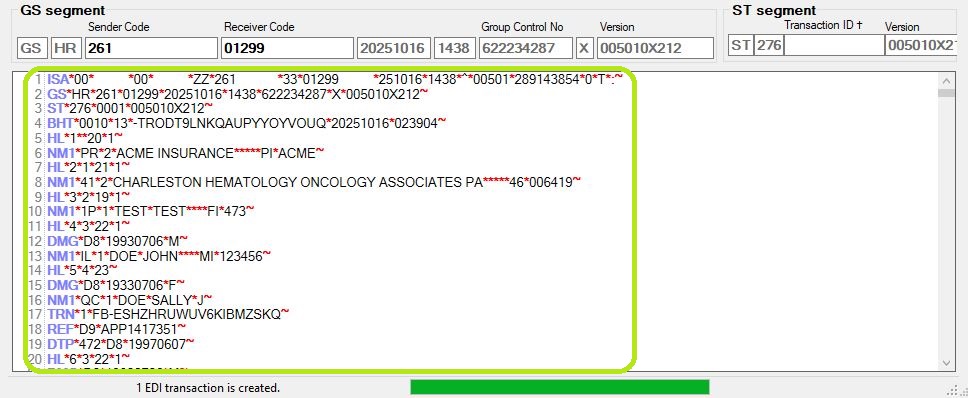Screen dimensions: 968x398
Task: Click the GS segment identifier box
Action: (33, 48)
